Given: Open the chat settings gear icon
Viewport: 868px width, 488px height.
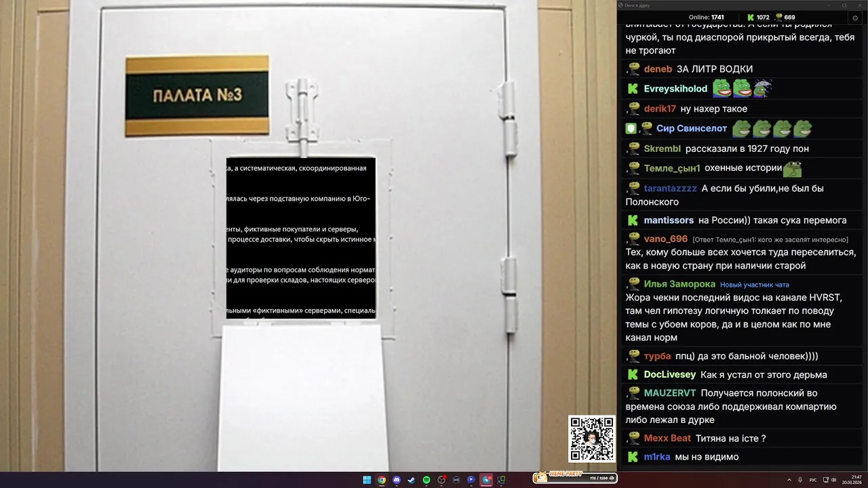Looking at the screenshot, I should pyautogui.click(x=855, y=18).
